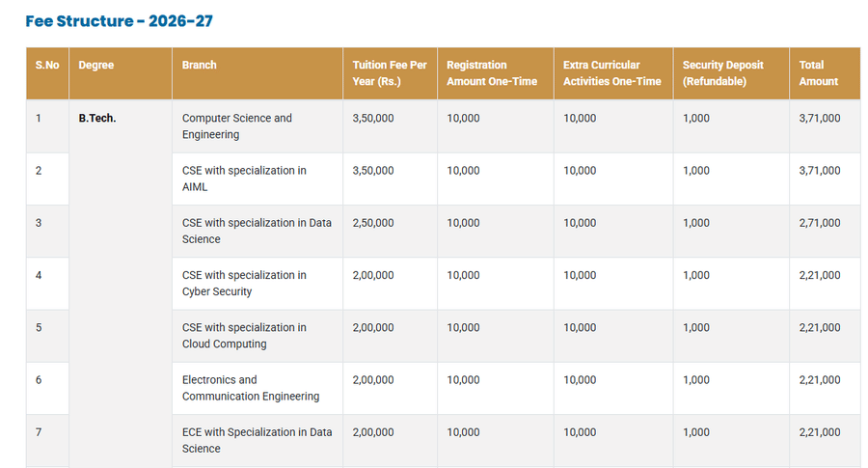Click the S.No column header
This screenshot has height=468, width=868.
(47, 66)
